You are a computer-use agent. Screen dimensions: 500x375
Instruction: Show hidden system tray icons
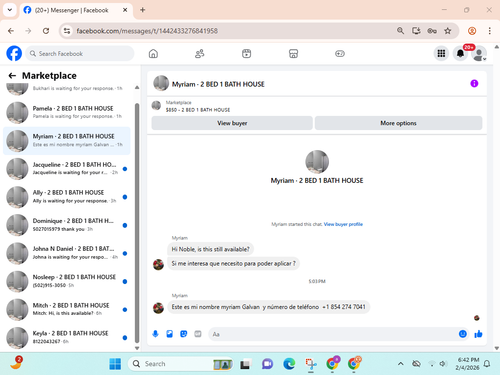[400, 364]
